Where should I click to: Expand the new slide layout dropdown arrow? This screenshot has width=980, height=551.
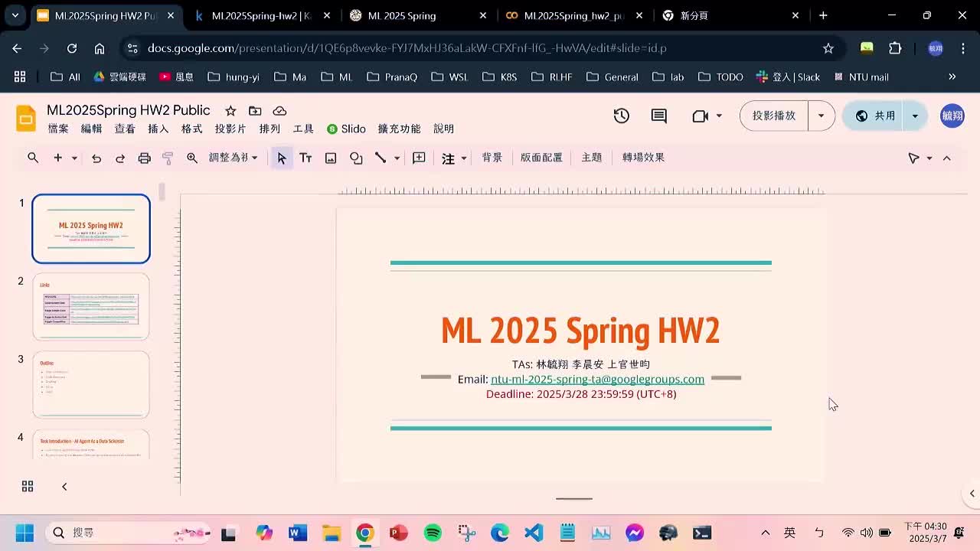(74, 158)
